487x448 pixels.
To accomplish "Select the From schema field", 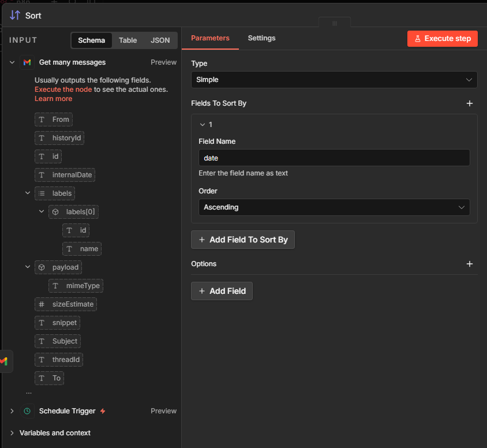I will [54, 120].
